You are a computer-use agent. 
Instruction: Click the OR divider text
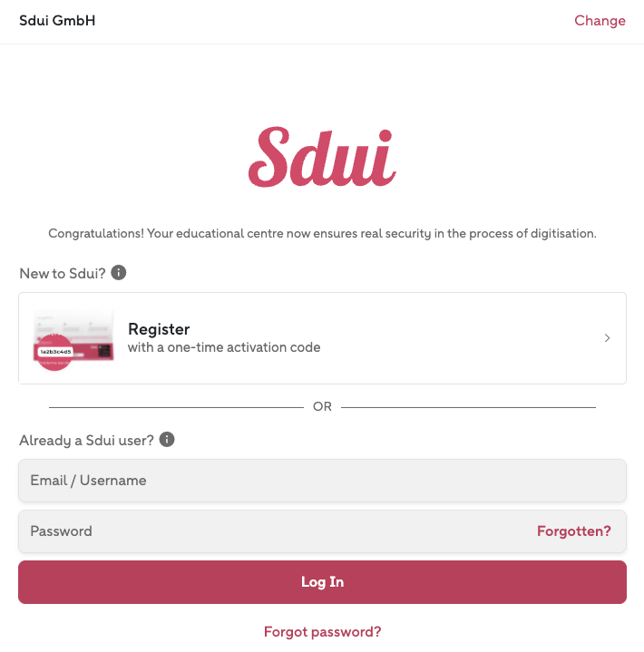[322, 407]
